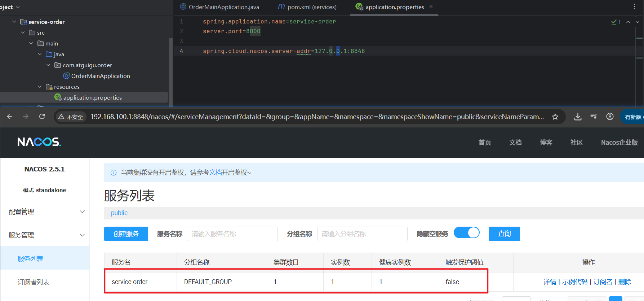Click line 1 spring.application.name in editor
The height and width of the screenshot is (301, 644).
click(x=269, y=22)
